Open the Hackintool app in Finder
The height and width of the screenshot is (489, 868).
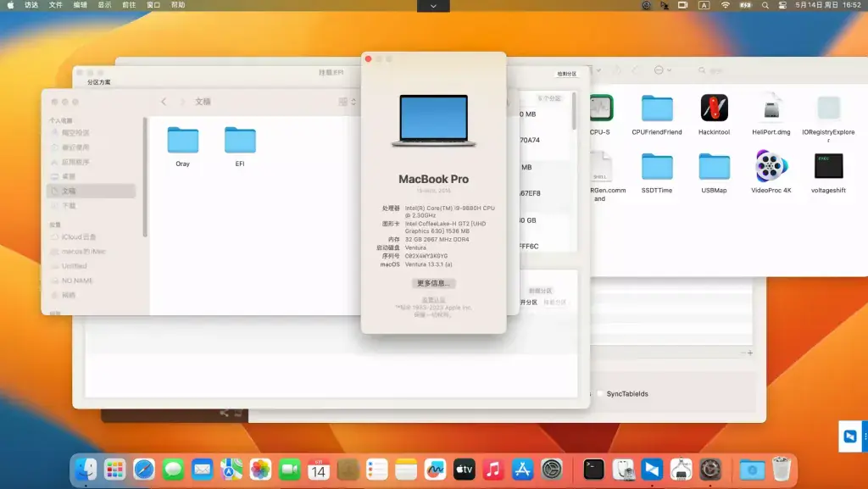click(x=714, y=108)
